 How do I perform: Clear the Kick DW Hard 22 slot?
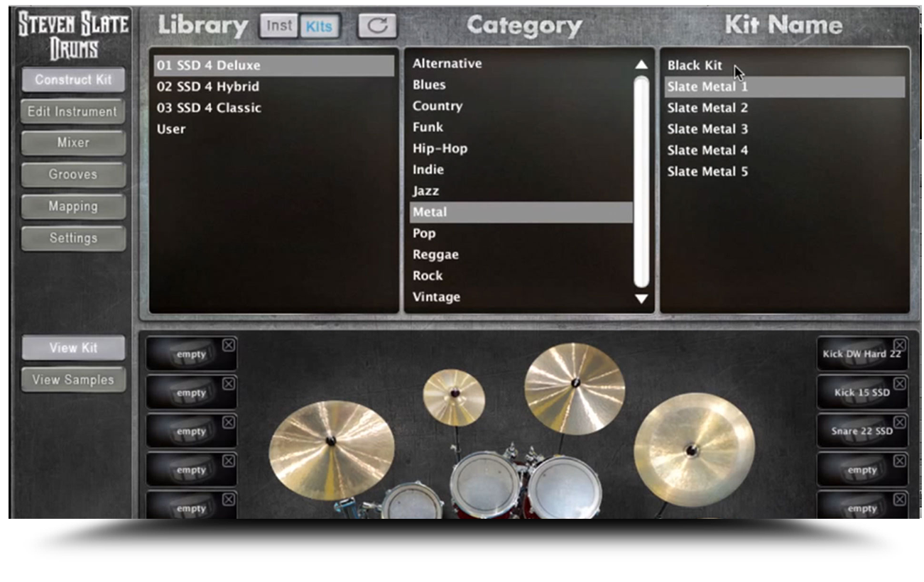900,345
